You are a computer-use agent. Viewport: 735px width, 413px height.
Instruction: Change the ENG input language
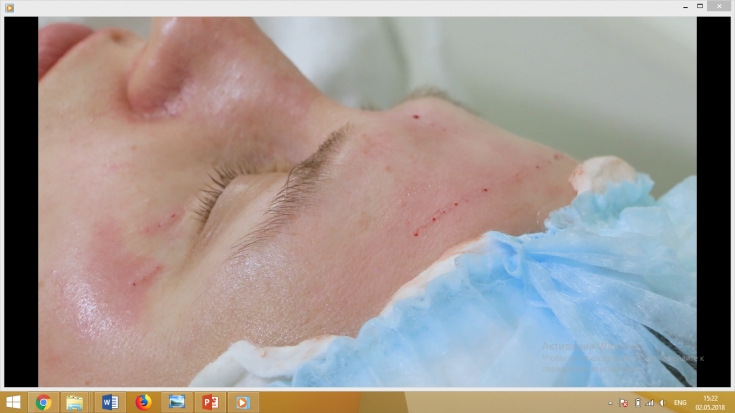pyautogui.click(x=681, y=402)
